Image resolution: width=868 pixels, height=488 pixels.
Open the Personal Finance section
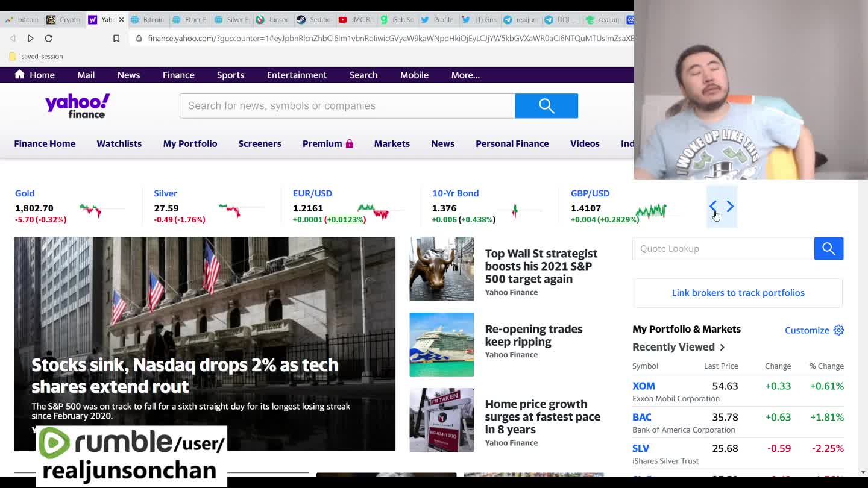point(512,143)
